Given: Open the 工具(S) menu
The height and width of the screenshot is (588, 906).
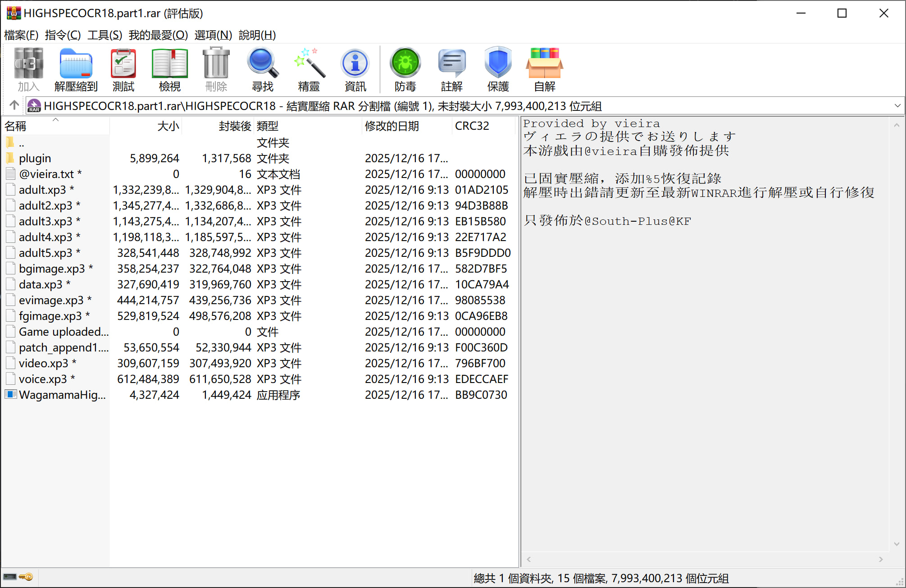Looking at the screenshot, I should (x=105, y=35).
